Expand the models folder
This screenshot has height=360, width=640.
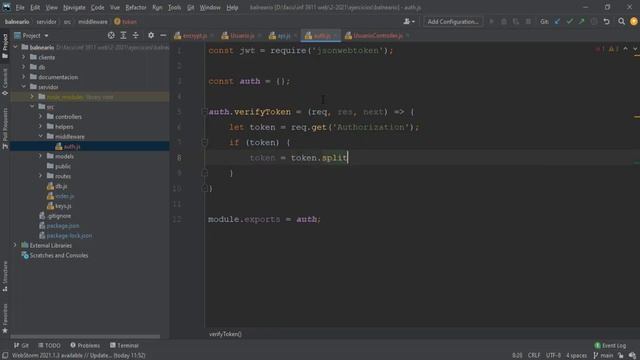pyautogui.click(x=40, y=156)
